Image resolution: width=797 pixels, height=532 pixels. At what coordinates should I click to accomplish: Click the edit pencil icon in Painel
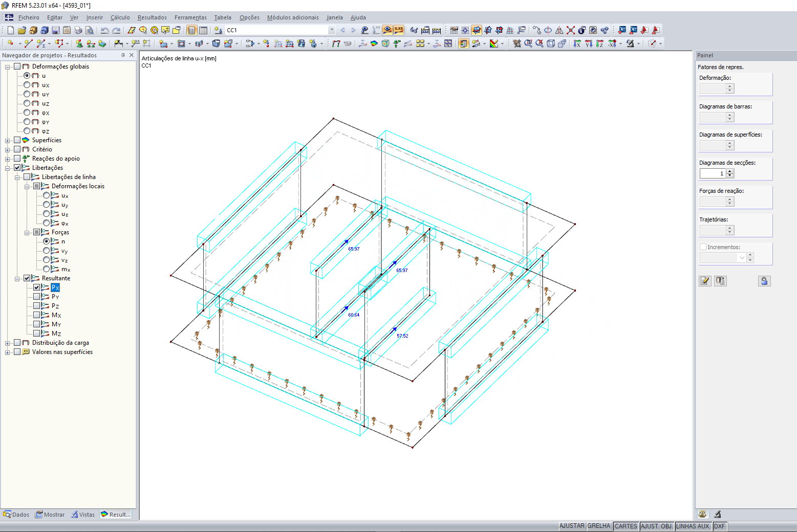pyautogui.click(x=705, y=281)
